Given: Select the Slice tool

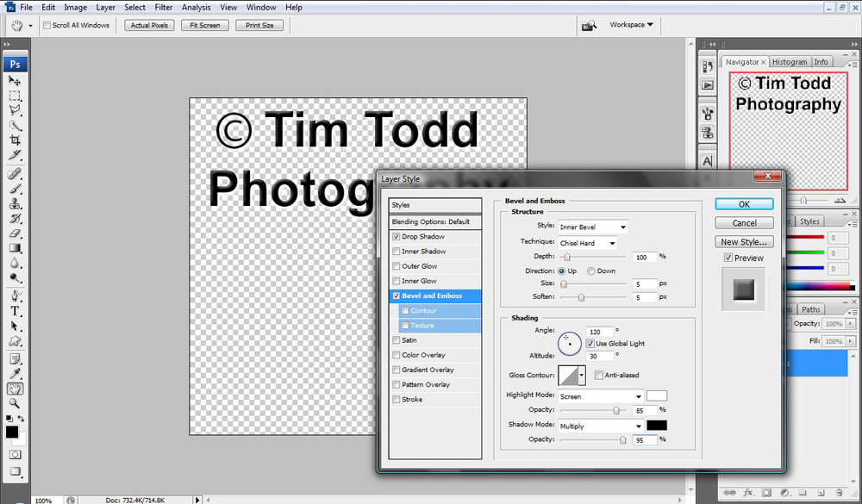Looking at the screenshot, I should pyautogui.click(x=15, y=155).
